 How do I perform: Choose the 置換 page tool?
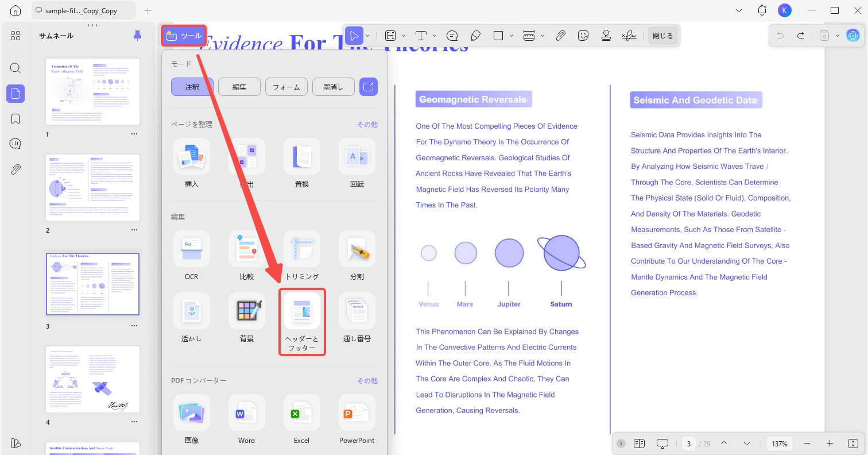(302, 163)
